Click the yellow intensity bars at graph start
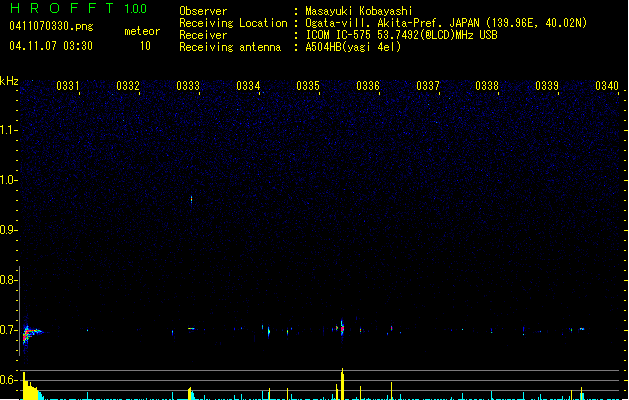The height and width of the screenshot is (400, 629). point(30,386)
